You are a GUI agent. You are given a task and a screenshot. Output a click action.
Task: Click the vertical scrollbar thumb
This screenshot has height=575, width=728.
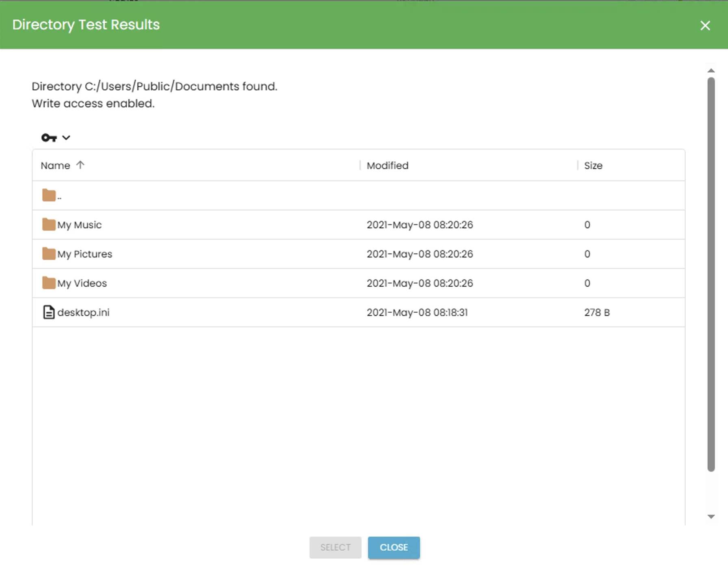point(711,275)
